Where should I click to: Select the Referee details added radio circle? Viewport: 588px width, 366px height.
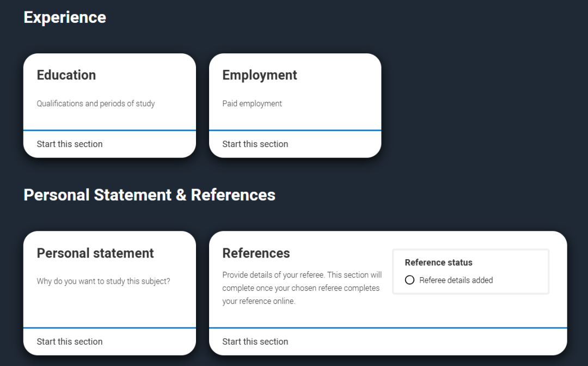click(x=410, y=280)
